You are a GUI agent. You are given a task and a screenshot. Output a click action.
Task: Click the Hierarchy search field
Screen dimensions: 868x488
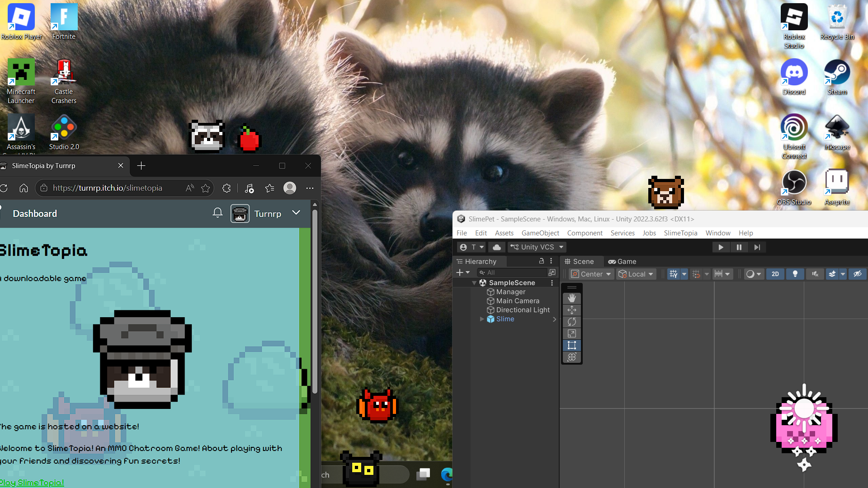[x=512, y=272]
